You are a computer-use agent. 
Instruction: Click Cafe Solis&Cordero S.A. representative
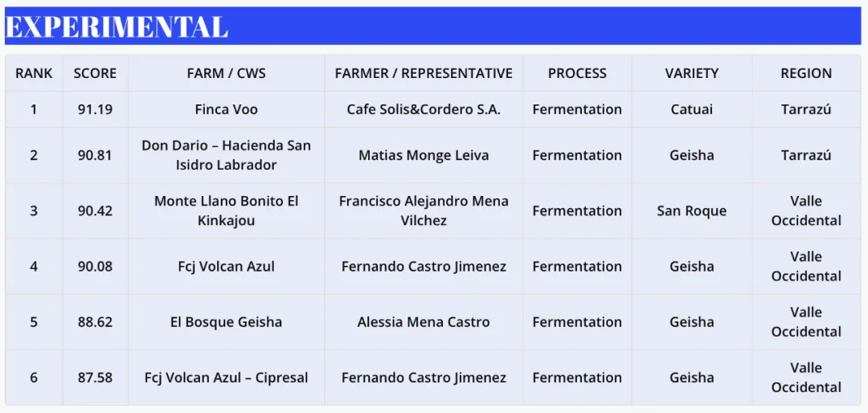pos(424,109)
